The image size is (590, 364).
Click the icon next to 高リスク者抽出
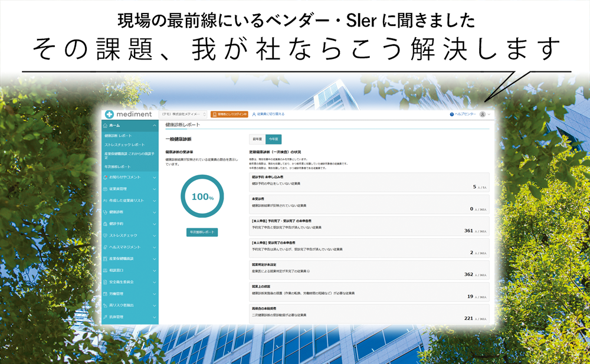pyautogui.click(x=106, y=305)
